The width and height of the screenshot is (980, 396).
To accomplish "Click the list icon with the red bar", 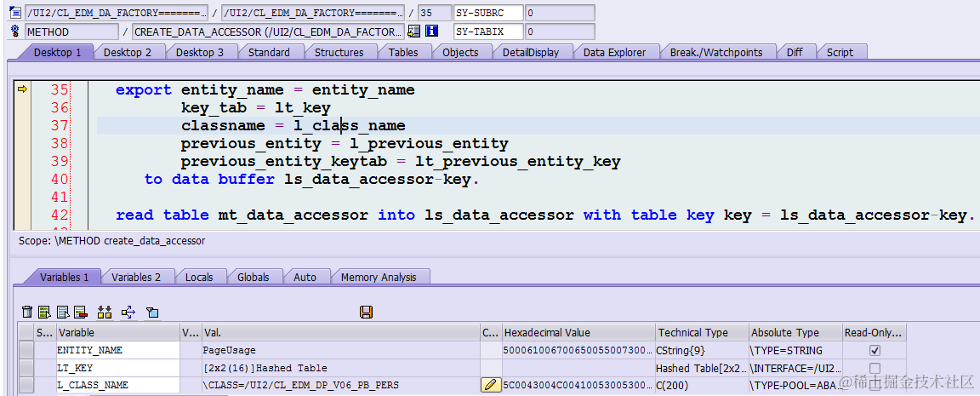I will [81, 312].
